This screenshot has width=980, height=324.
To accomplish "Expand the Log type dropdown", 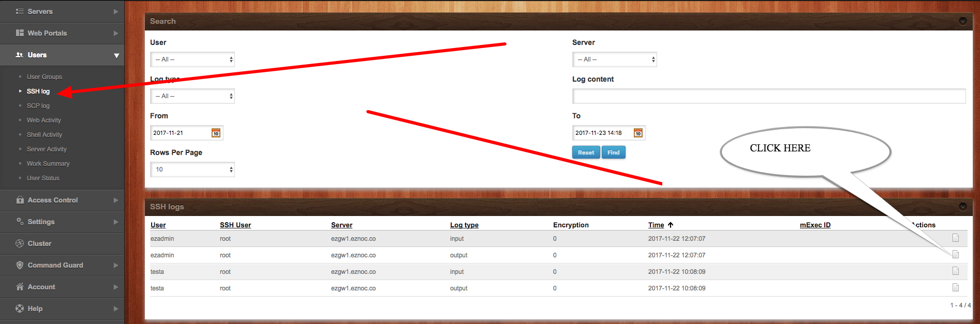I will [192, 96].
